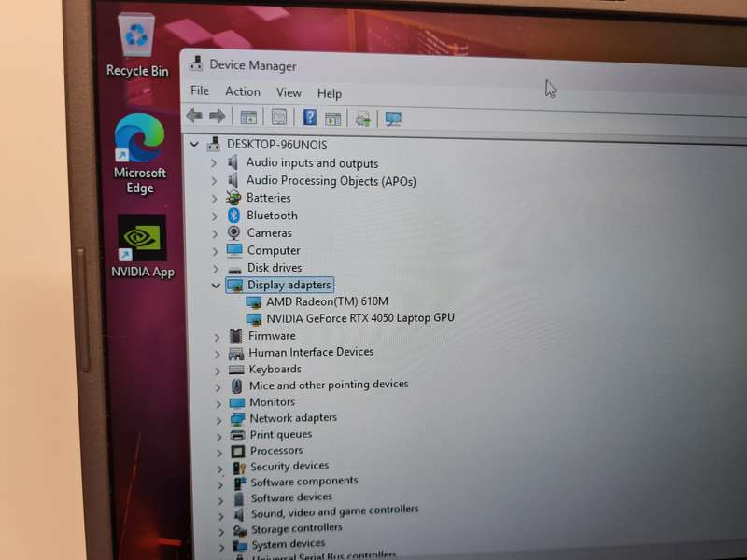Open the File menu
Image resolution: width=747 pixels, height=560 pixels.
(x=200, y=91)
